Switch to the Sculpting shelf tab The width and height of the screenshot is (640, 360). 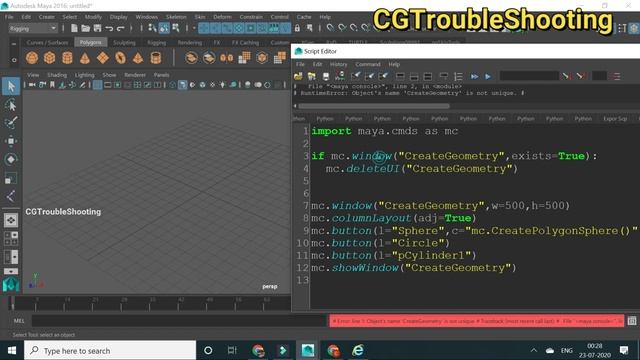coord(124,42)
